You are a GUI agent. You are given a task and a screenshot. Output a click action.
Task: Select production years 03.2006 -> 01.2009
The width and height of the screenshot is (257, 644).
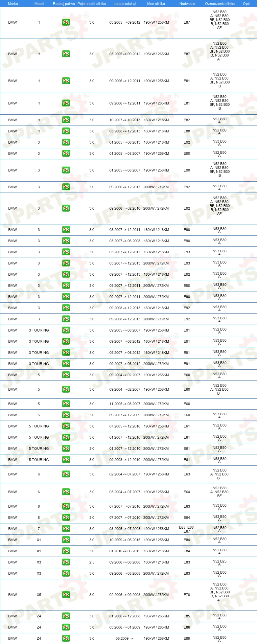pos(125,627)
